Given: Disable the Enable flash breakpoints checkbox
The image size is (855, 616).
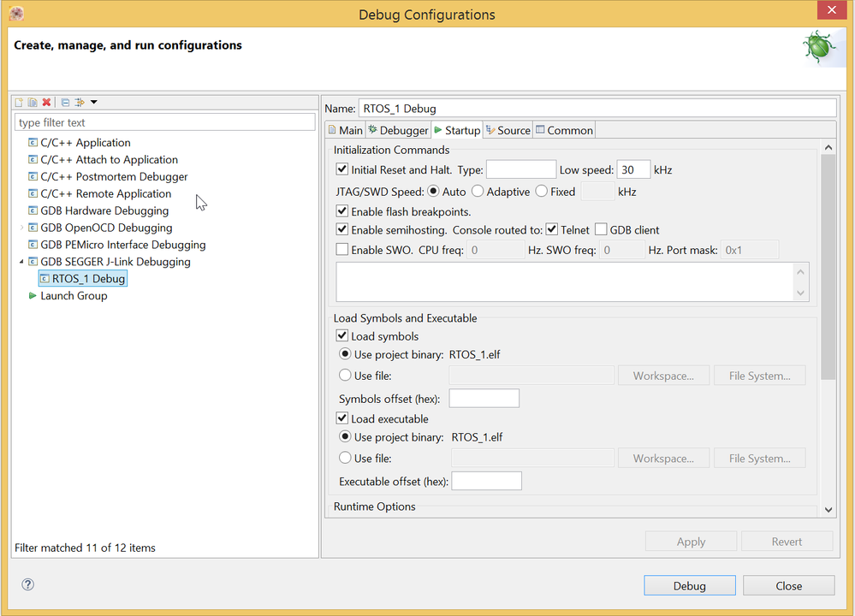Looking at the screenshot, I should coord(342,211).
